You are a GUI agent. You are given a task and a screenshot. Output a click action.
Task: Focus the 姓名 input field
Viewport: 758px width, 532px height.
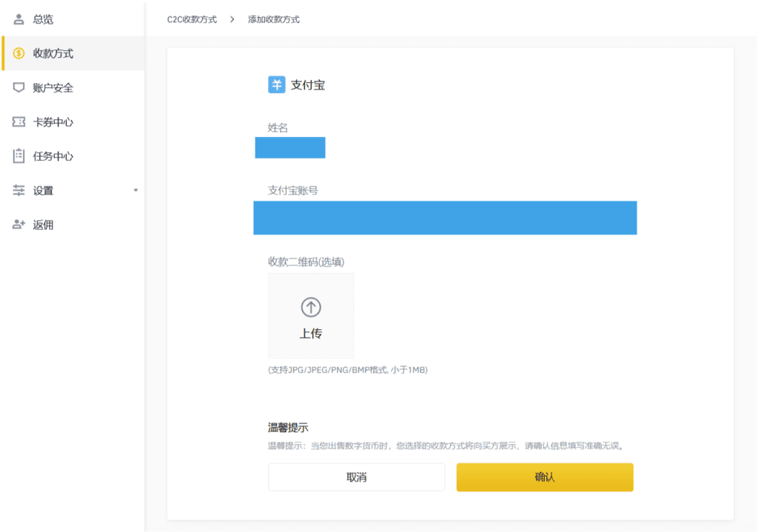(x=290, y=148)
